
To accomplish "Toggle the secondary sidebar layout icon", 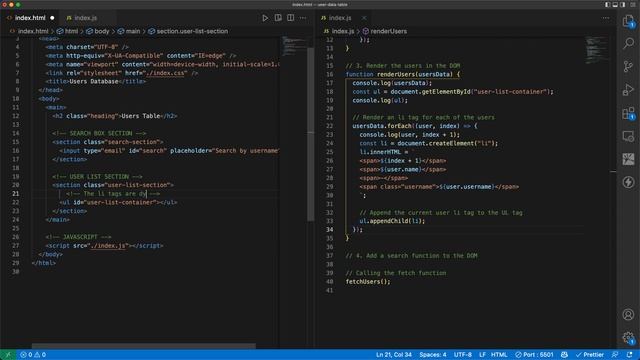I will tap(622, 4).
